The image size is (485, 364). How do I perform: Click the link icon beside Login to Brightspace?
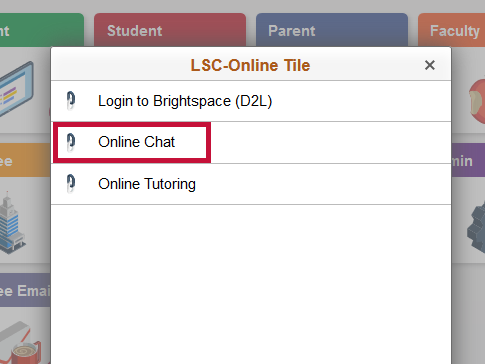71,101
